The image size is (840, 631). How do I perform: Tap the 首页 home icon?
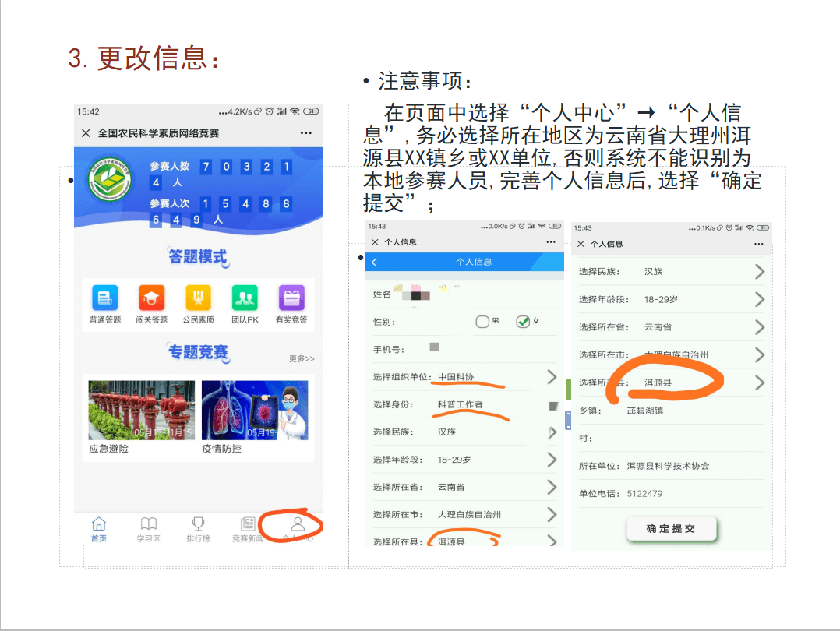(98, 528)
